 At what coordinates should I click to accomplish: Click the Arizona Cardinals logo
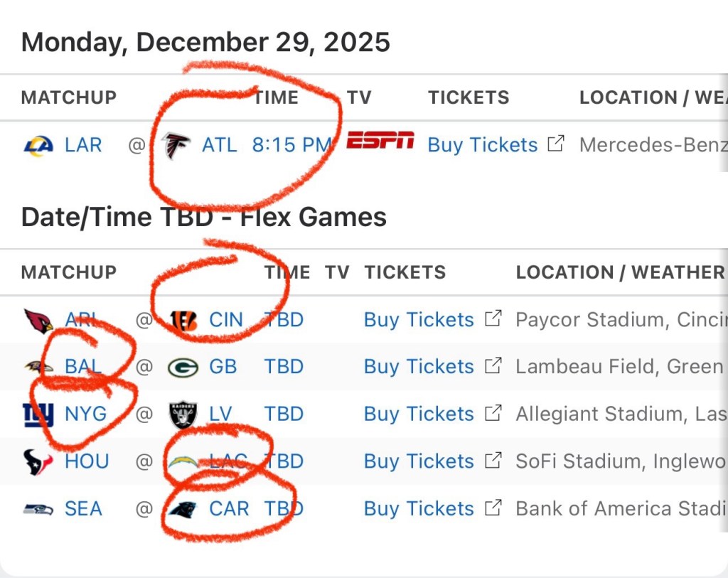pyautogui.click(x=38, y=321)
